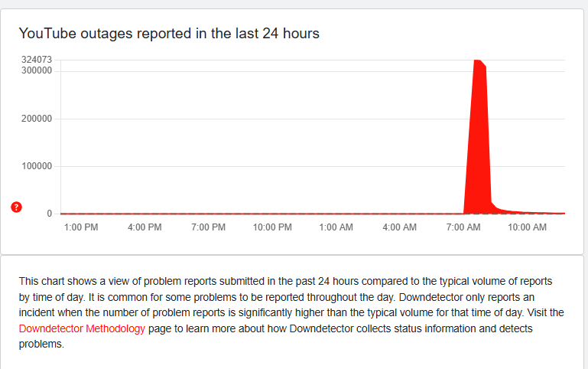Click the YouTube outages chart title
Viewport: 588px width, 369px height.
pyautogui.click(x=169, y=34)
